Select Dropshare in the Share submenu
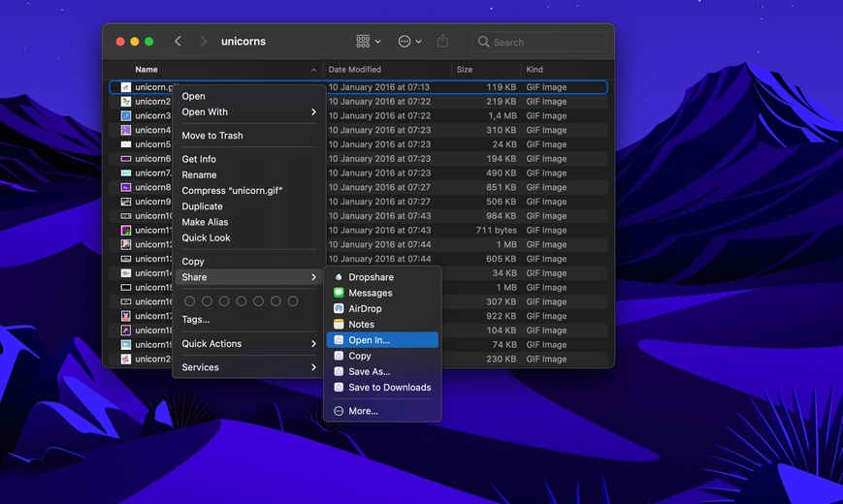Viewport: 843px width, 504px height. pyautogui.click(x=371, y=277)
